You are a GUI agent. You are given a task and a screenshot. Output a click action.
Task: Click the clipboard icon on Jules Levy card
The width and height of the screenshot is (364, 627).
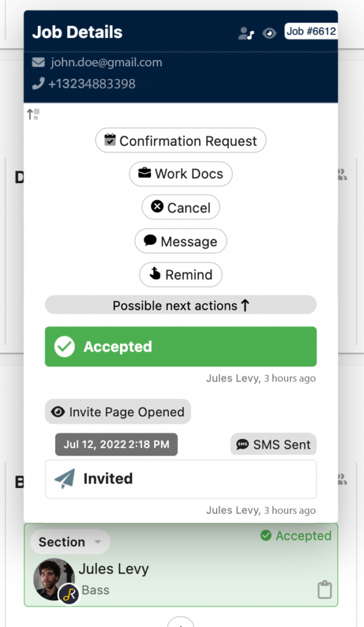tap(324, 590)
